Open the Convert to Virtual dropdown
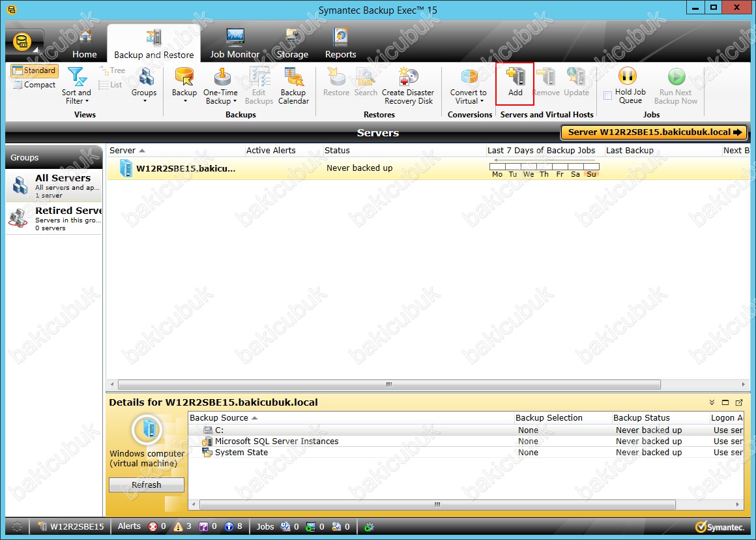Screen dimensions: 756x540 tap(469, 86)
